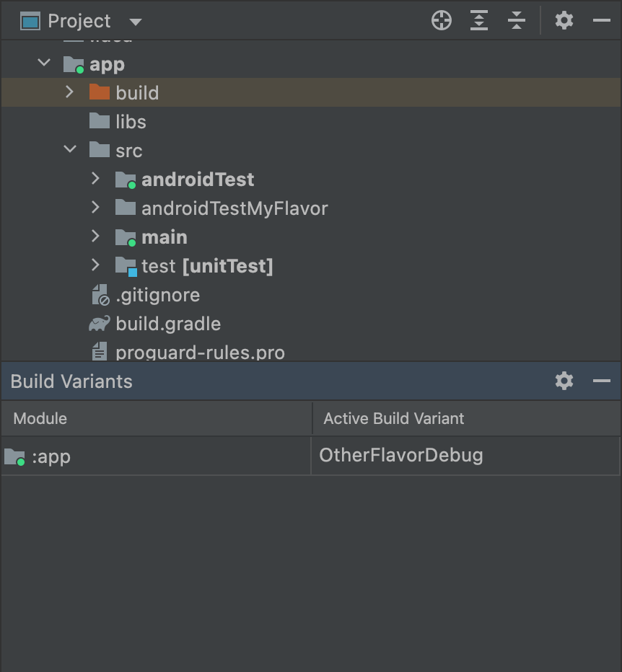The height and width of the screenshot is (672, 622).
Task: Hide the Build Variants panel
Action: point(602,381)
